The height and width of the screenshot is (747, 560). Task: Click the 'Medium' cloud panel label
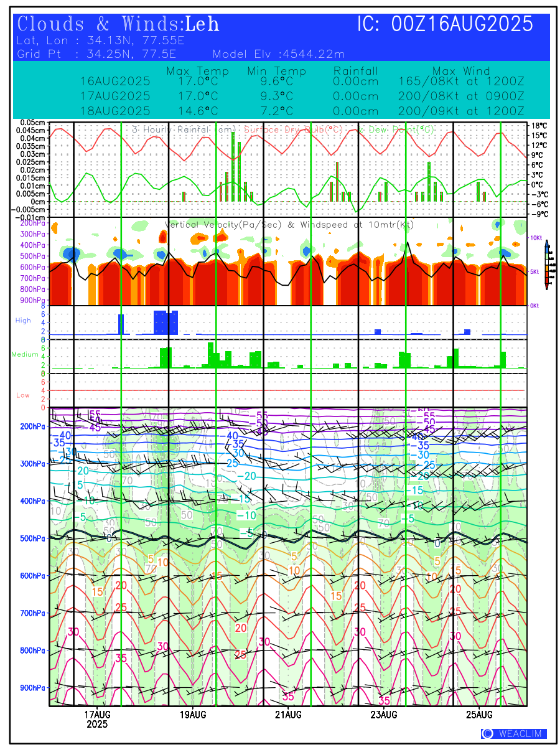tap(25, 355)
